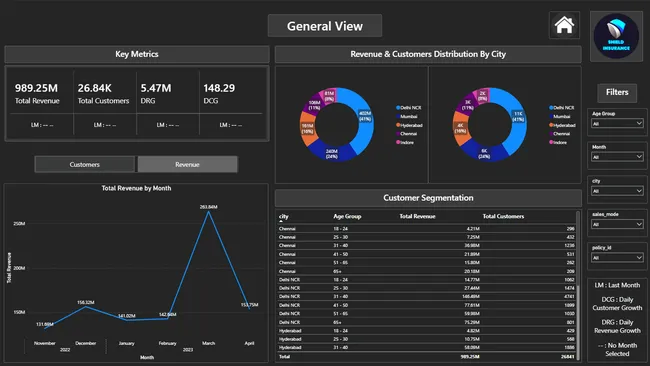Select the Delhi NCR 65+ table row
This screenshot has width=650, height=366.
coord(427,322)
